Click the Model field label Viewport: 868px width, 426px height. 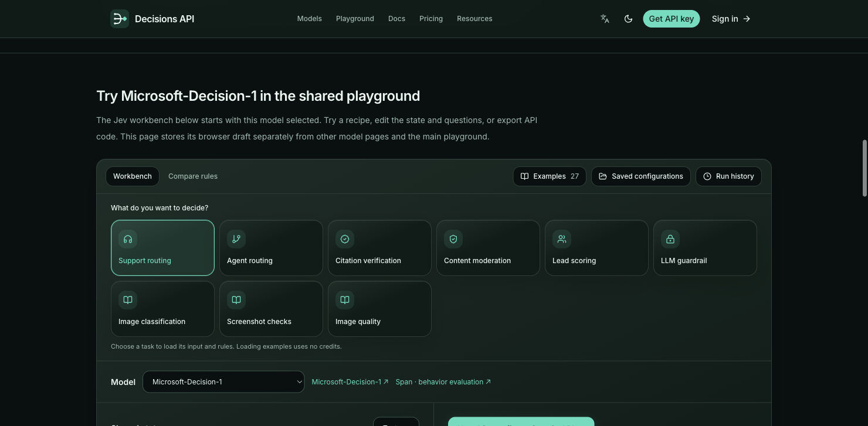tap(123, 382)
